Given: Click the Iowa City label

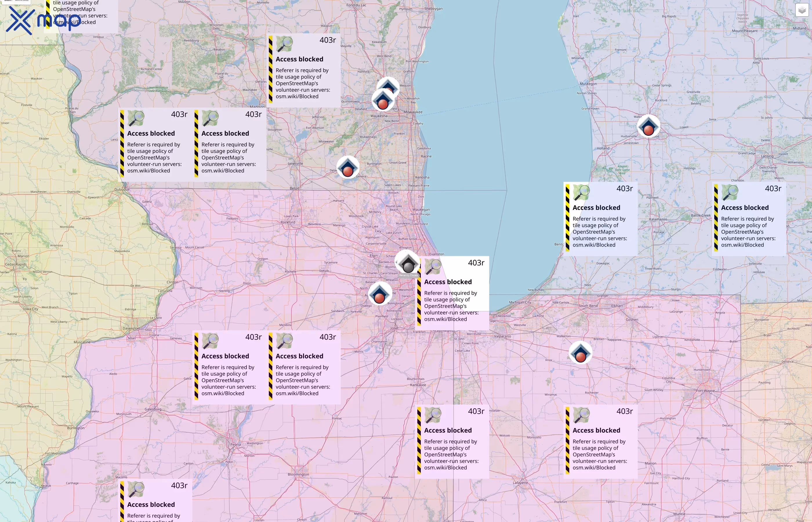Looking at the screenshot, I should tap(30, 309).
